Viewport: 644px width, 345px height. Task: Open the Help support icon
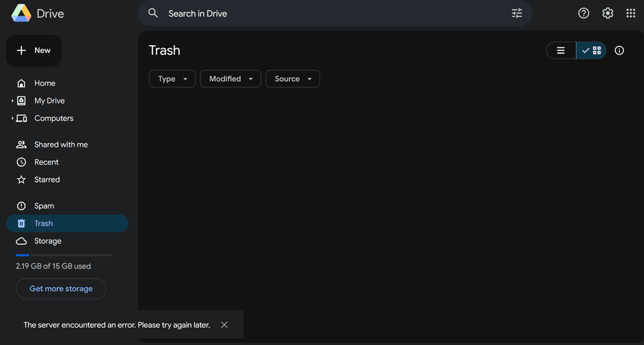(x=584, y=14)
